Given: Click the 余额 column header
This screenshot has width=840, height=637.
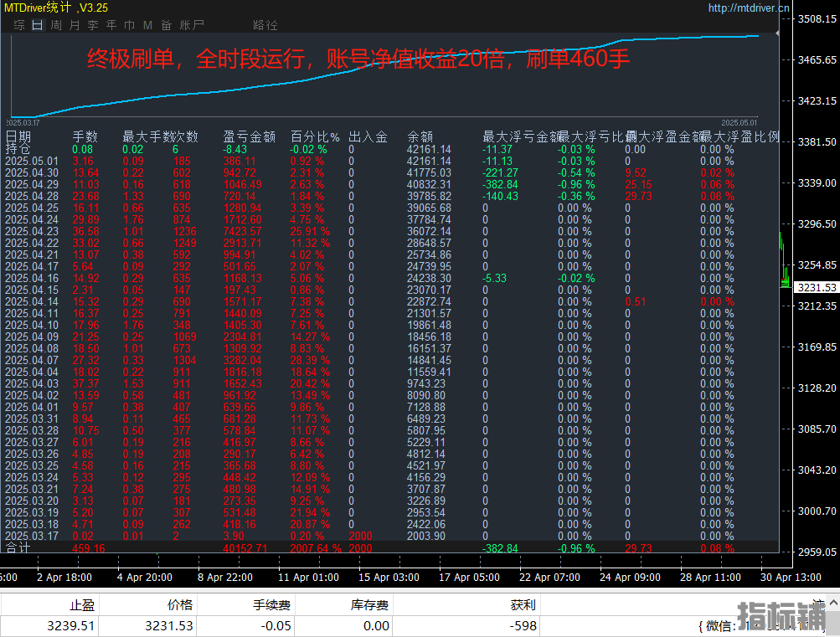Looking at the screenshot, I should 420,136.
